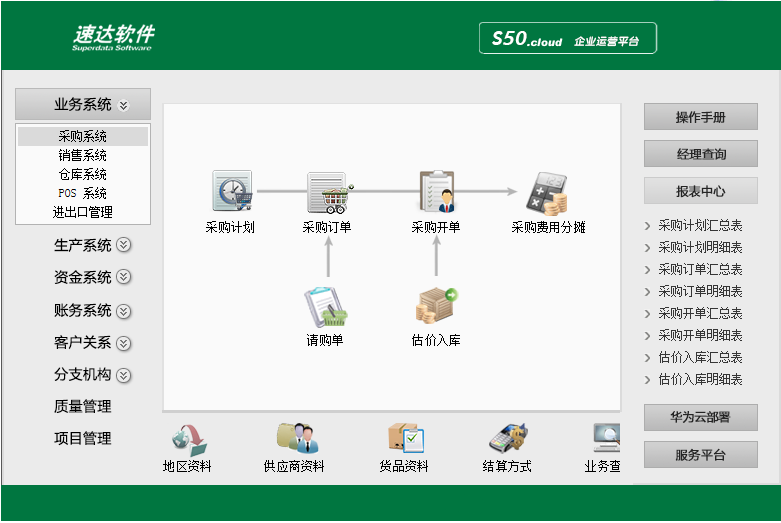Viewport: 781px width, 523px height.
Task: Open the 估价入库明细表 report link
Action: click(x=700, y=380)
